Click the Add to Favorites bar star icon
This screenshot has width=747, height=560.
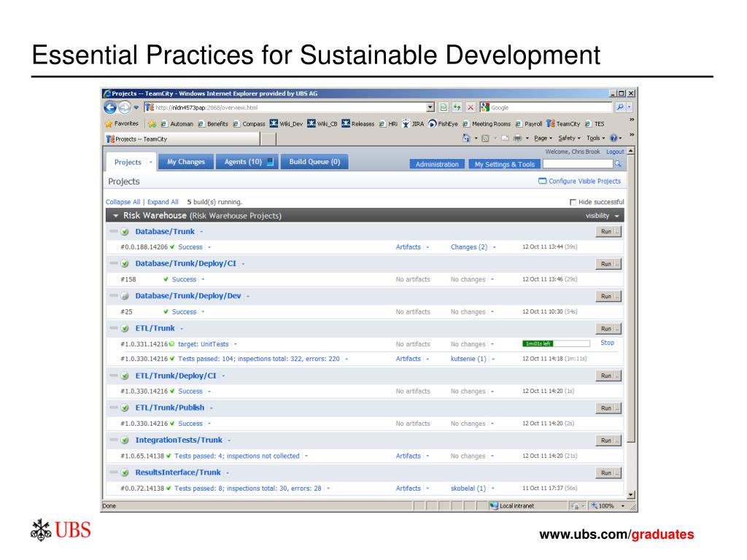152,124
